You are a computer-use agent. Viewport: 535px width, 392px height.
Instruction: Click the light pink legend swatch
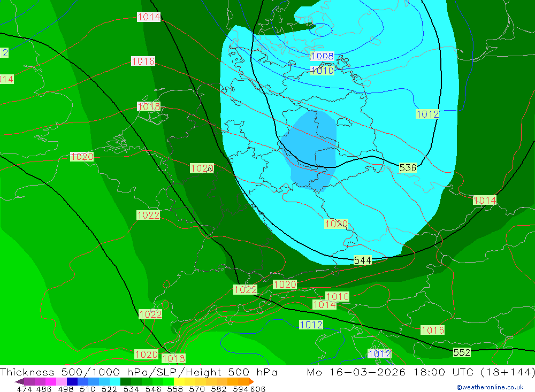[62, 381]
